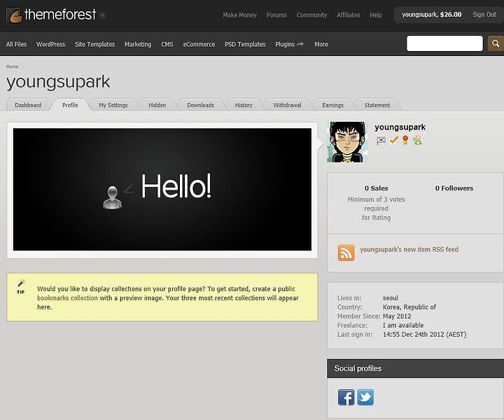The height and width of the screenshot is (420, 504).
Task: Open the bookmarks collection link
Action: (x=67, y=298)
